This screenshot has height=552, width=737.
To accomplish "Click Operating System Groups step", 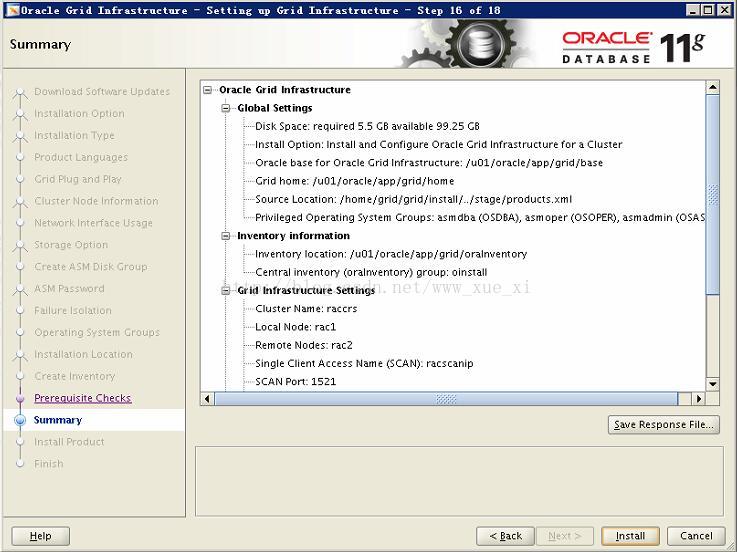I will tap(97, 332).
